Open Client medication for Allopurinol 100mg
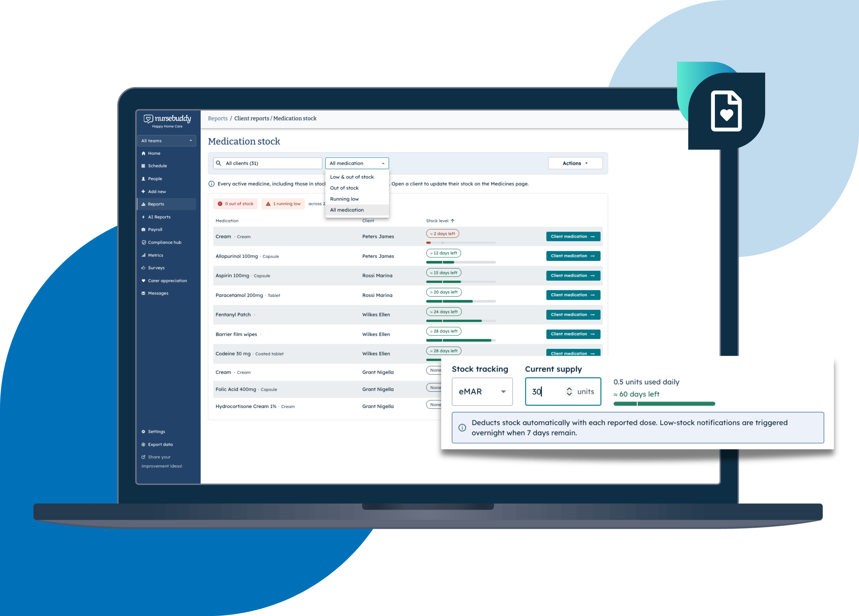Image resolution: width=859 pixels, height=616 pixels. coord(573,256)
